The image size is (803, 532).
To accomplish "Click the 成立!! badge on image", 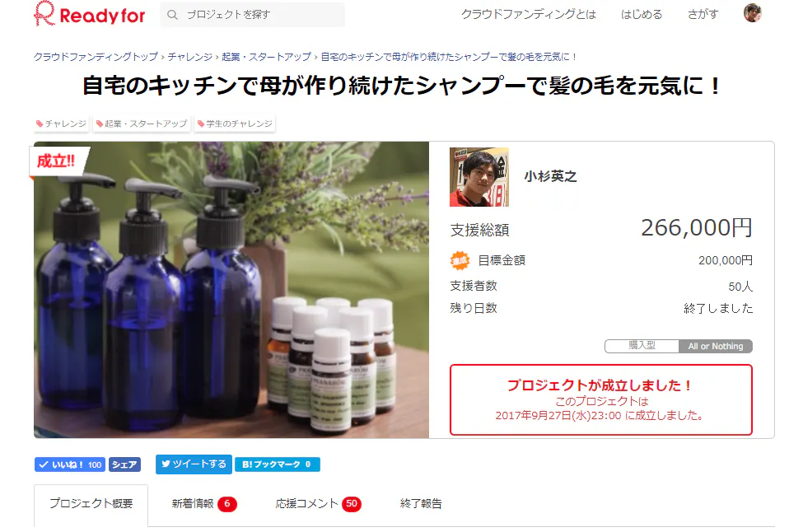I will 56,161.
